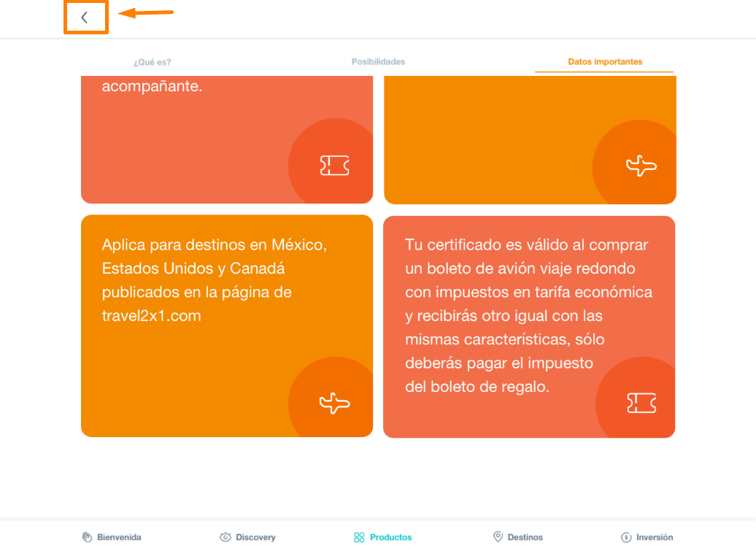
Task: Click the four-squares Productos icon
Action: tap(359, 537)
